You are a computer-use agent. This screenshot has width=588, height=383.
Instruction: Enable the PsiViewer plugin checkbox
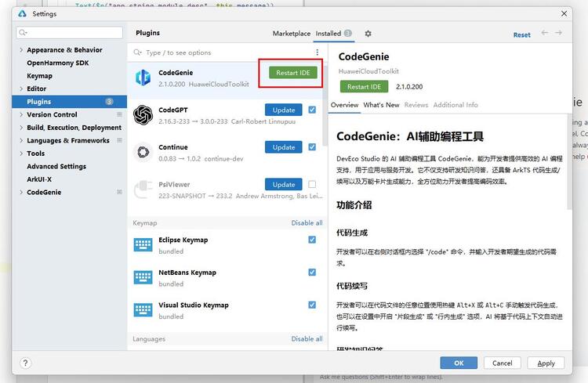(312, 184)
